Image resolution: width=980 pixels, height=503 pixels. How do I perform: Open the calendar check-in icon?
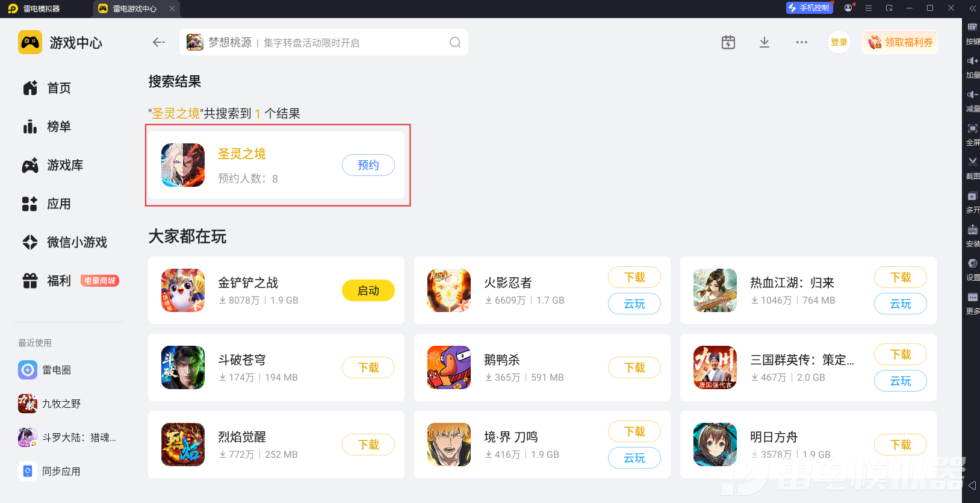click(x=728, y=42)
